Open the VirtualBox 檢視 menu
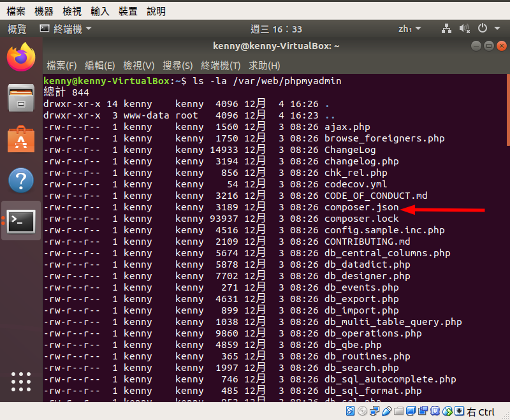Viewport: 510px width, 420px height. click(72, 11)
